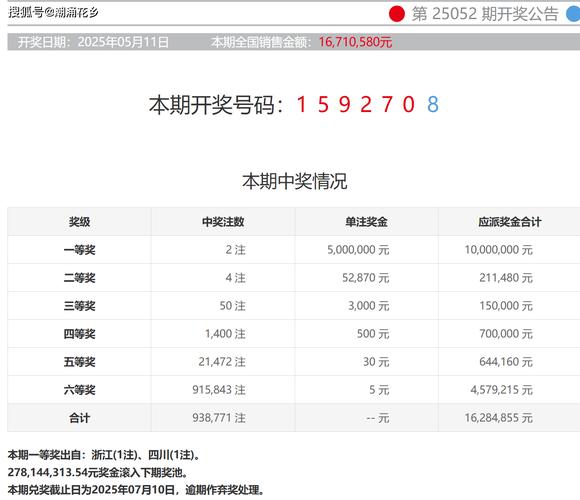Select the blue winning number 8
The image size is (580, 500).
[x=433, y=105]
